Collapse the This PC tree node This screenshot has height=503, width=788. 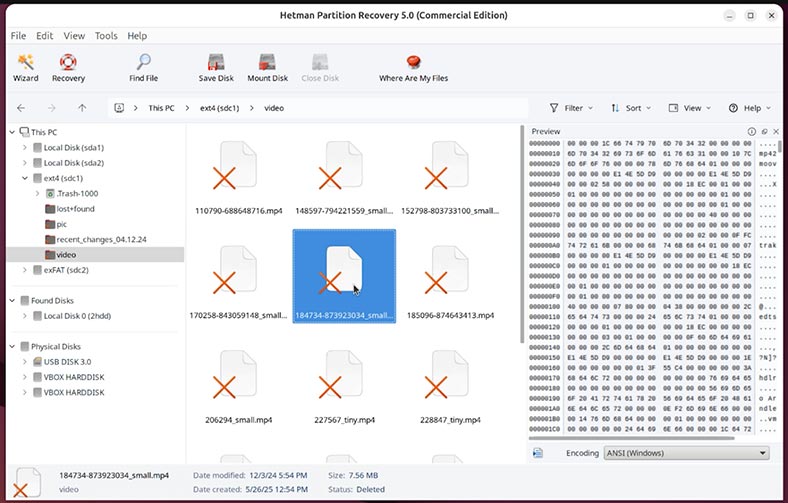[x=13, y=132]
